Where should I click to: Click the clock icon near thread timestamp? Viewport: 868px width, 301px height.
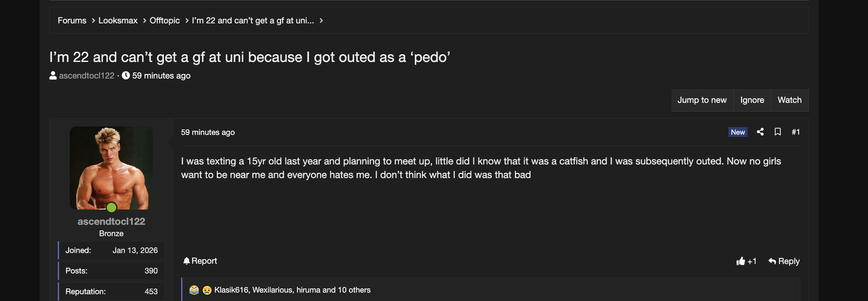click(126, 76)
